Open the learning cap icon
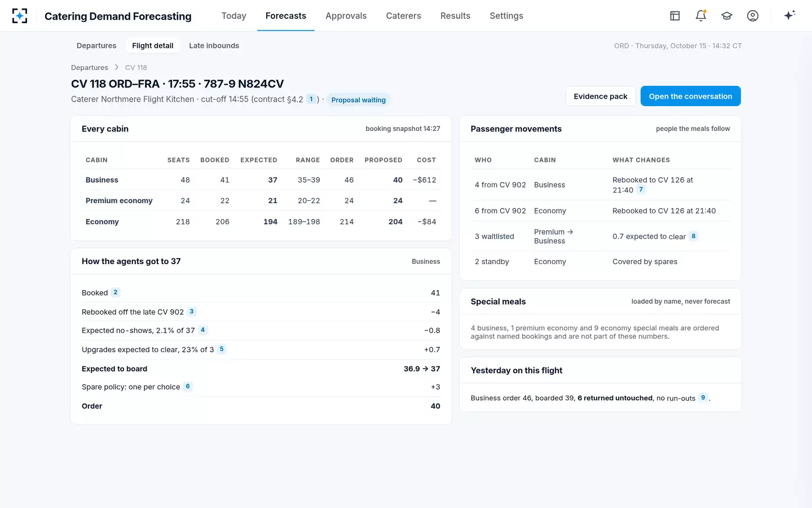The image size is (812, 508). tap(727, 16)
